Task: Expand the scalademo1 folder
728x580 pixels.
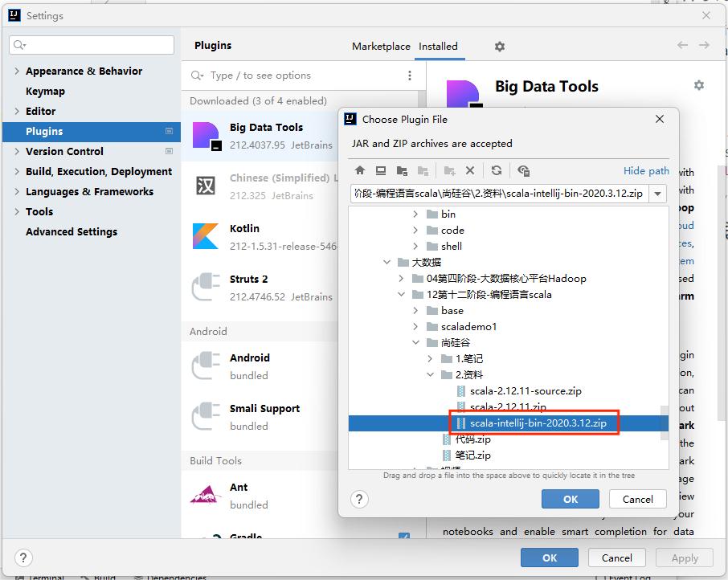Action: point(415,327)
